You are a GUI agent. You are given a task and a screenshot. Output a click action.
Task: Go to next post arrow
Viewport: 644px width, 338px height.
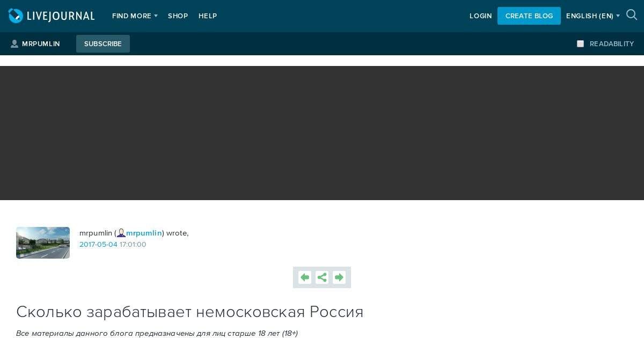coord(339,277)
